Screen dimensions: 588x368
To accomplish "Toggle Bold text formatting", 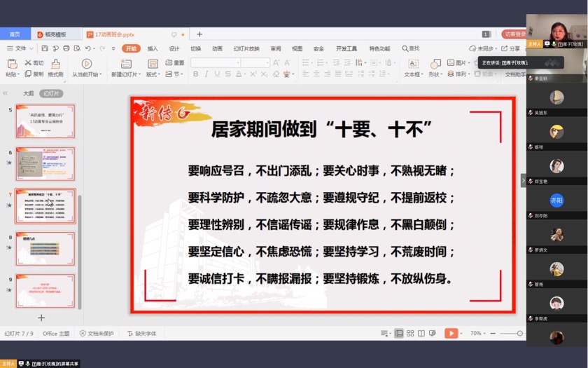I will [195, 74].
